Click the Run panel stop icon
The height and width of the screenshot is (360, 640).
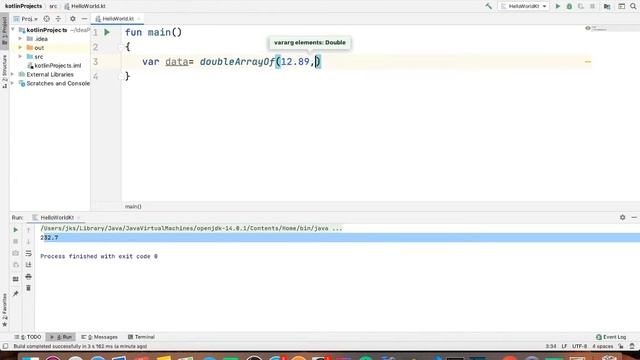click(x=16, y=241)
